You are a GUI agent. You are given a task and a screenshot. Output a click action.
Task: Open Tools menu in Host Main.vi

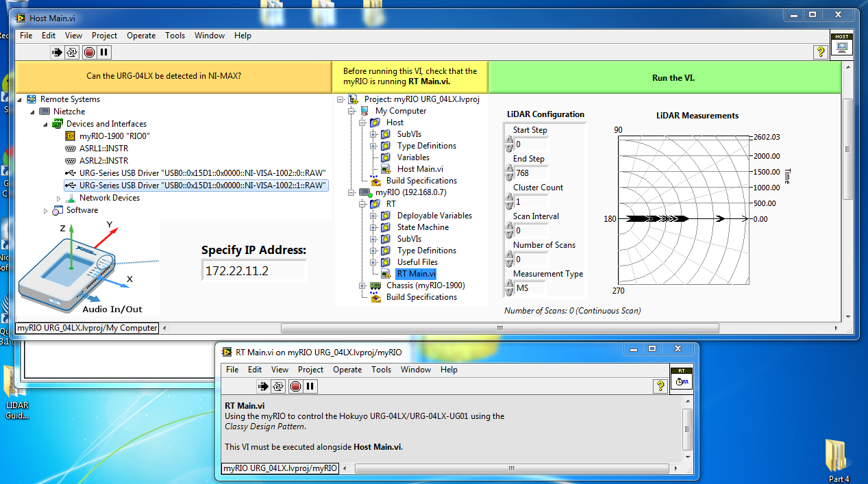pyautogui.click(x=175, y=36)
